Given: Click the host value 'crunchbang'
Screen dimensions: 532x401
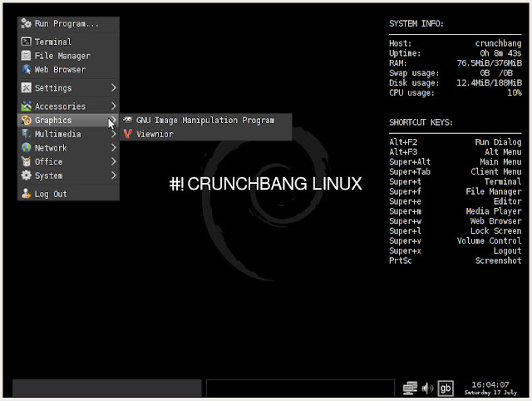Looking at the screenshot, I should click(x=498, y=43).
